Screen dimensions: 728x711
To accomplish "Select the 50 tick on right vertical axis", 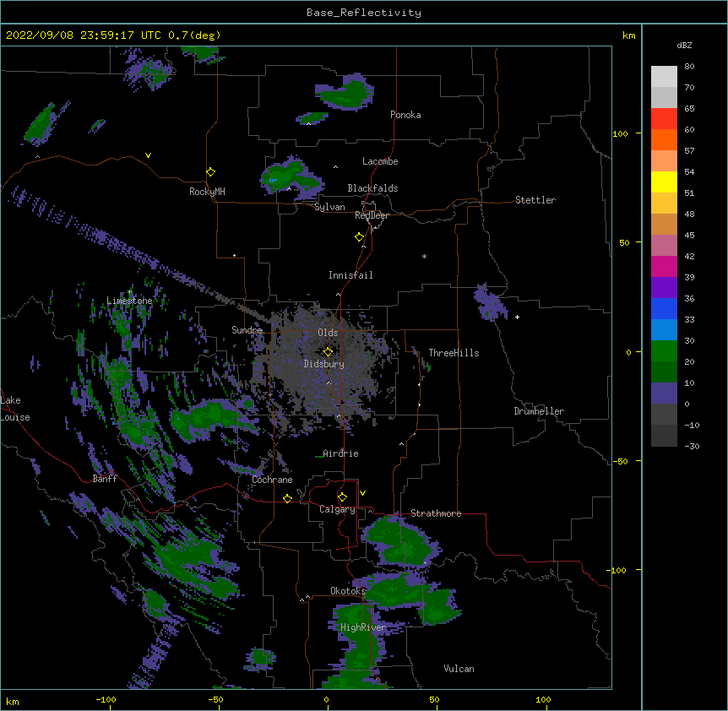I will (624, 242).
